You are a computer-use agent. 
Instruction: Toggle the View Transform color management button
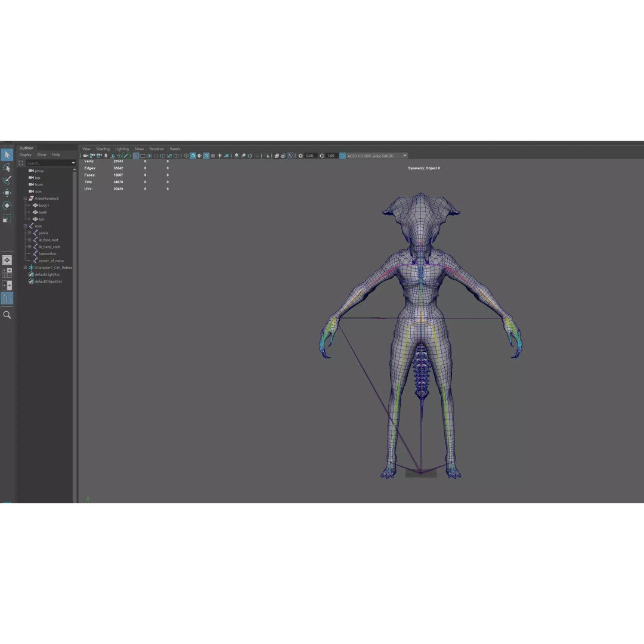pos(342,156)
